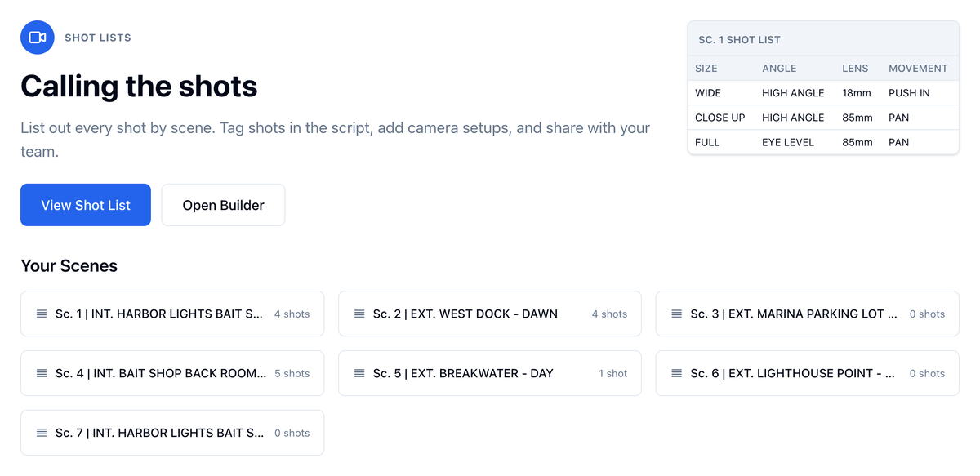Click the 5 shots count on Sc. 4
Viewport: 980px width, 476px height.
[292, 374]
